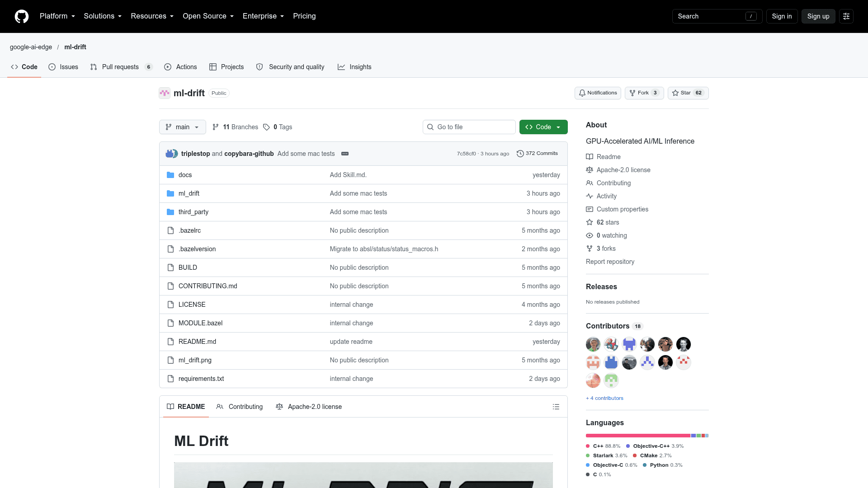Click the Sign up button
Image resolution: width=868 pixels, height=488 pixels.
818,16
